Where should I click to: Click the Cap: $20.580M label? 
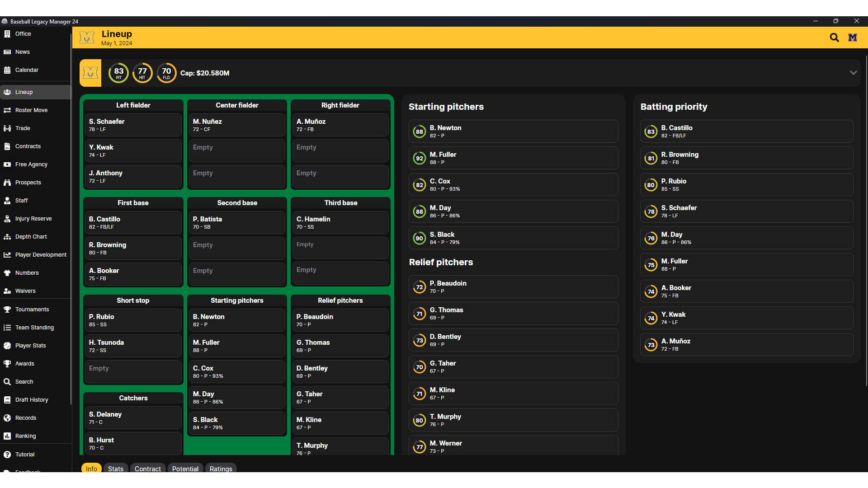tap(205, 73)
